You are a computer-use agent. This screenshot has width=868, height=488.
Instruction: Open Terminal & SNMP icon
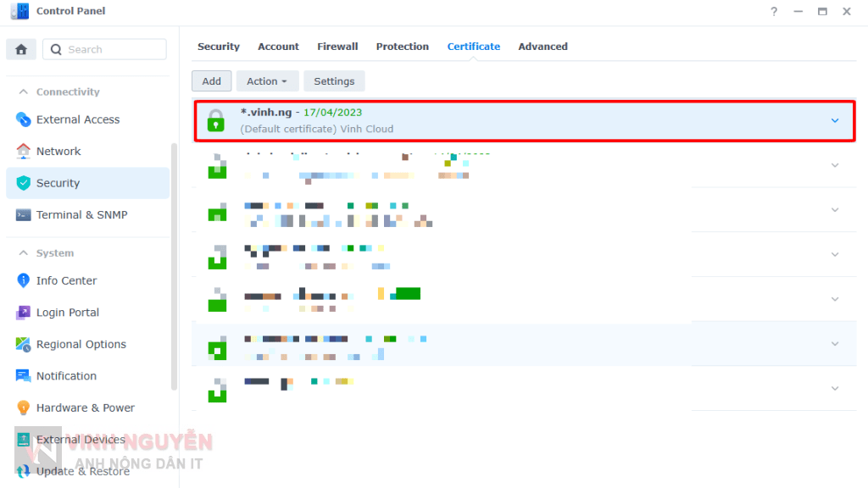pyautogui.click(x=23, y=214)
